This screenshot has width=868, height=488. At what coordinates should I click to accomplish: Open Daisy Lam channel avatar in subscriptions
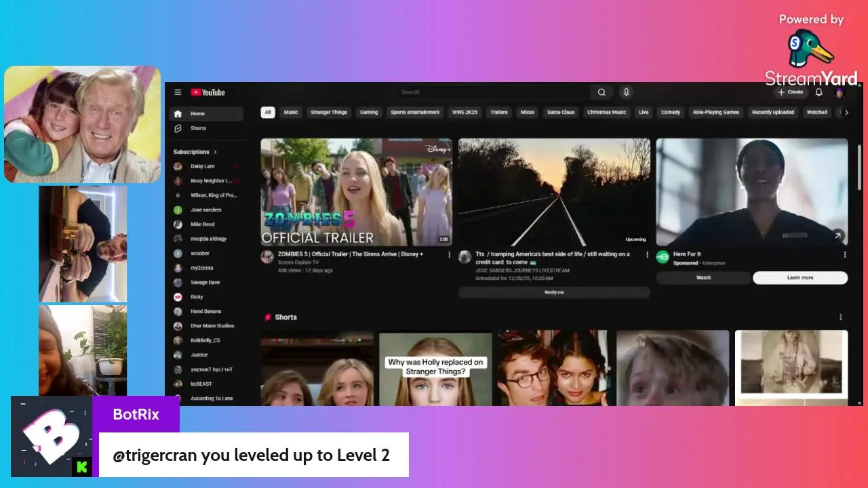pos(178,166)
